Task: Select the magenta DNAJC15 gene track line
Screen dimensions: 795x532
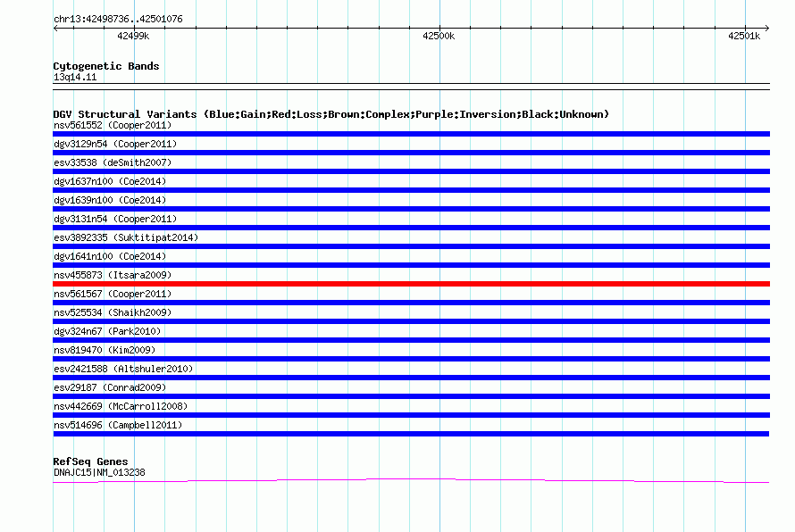Action: coord(411,481)
